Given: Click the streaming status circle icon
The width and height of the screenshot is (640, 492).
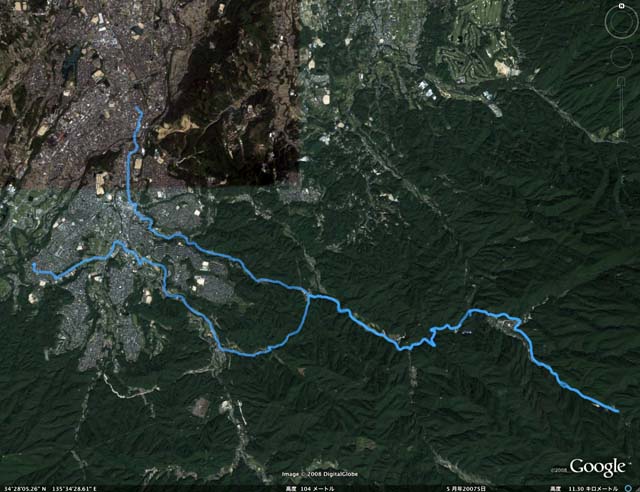Looking at the screenshot, I should pyautogui.click(x=628, y=488).
